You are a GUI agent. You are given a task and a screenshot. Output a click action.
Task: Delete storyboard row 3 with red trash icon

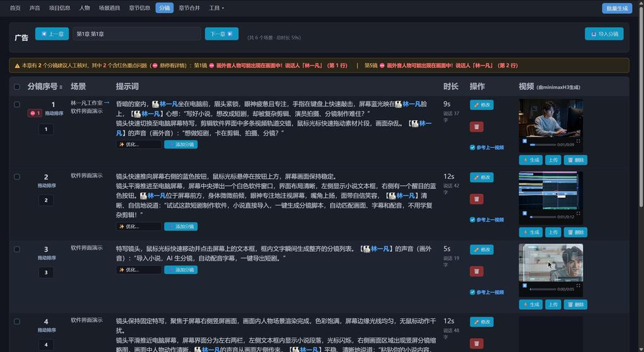[x=477, y=271]
